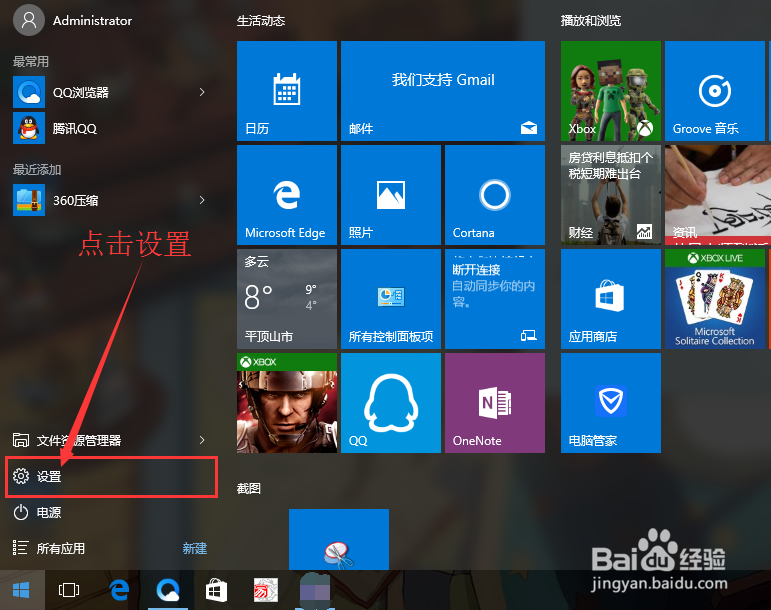Open the Xbox soldier game tile
This screenshot has width=771, height=610.
pos(287,403)
